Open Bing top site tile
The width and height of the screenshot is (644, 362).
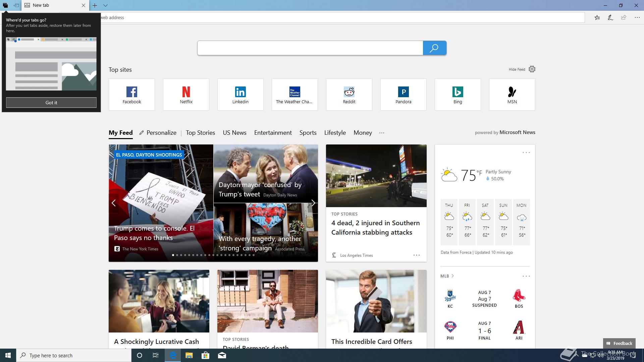click(458, 95)
